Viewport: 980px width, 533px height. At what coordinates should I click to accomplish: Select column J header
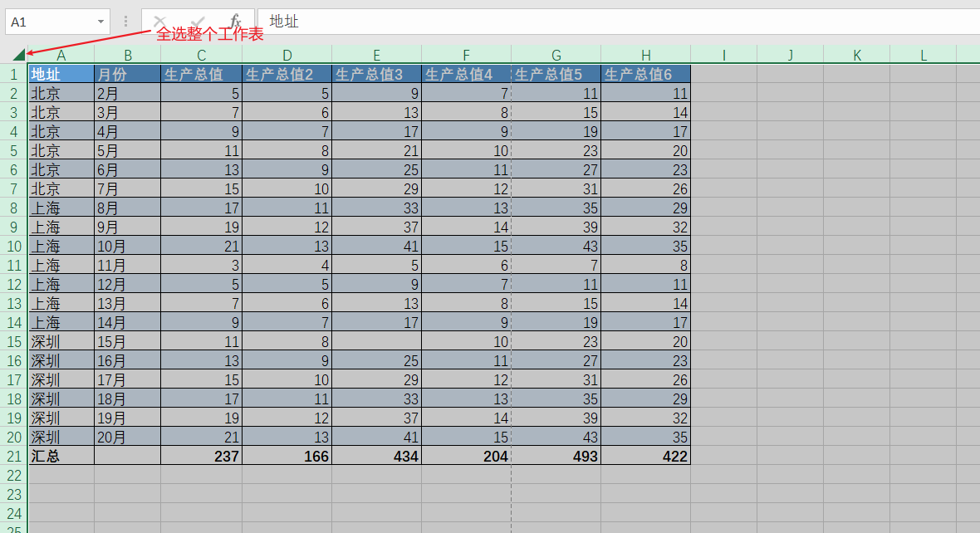pos(790,55)
